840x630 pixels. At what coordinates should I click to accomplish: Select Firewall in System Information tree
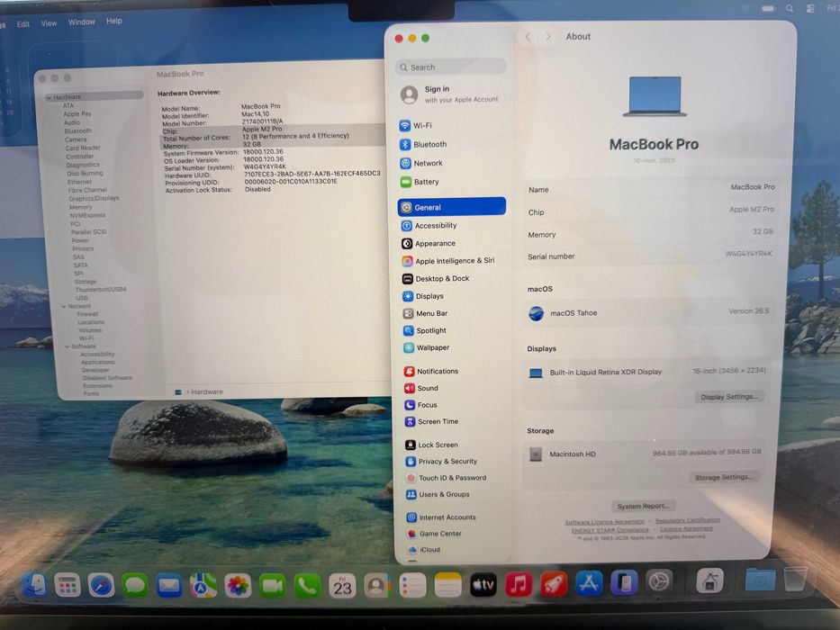pyautogui.click(x=87, y=314)
